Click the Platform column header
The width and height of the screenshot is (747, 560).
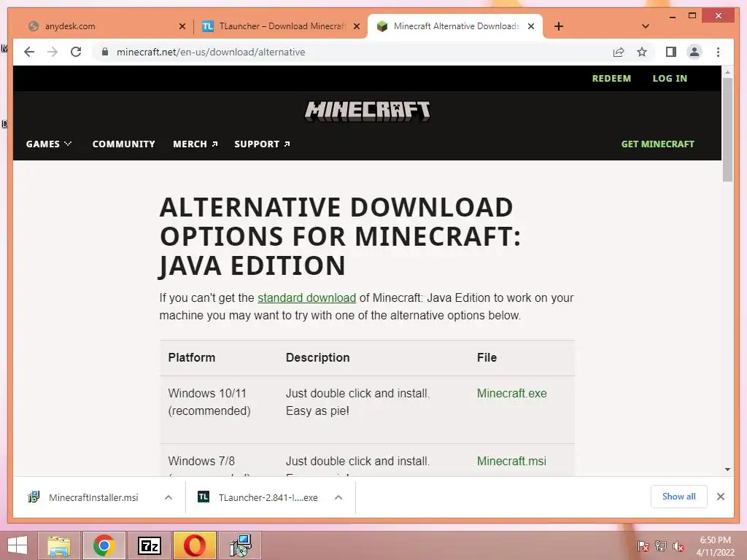[192, 357]
